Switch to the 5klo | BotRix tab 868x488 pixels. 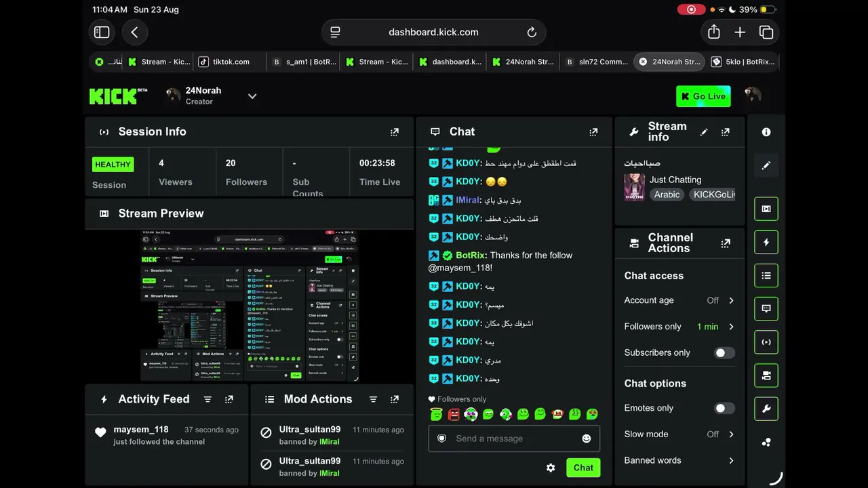tap(742, 62)
